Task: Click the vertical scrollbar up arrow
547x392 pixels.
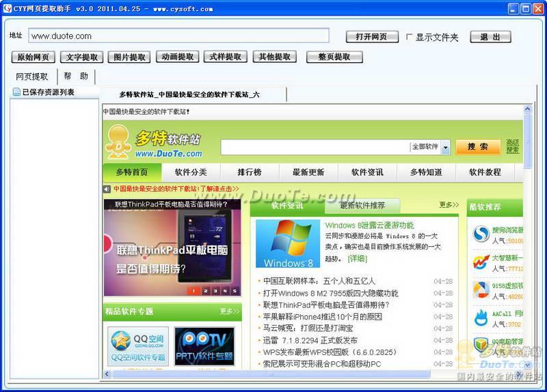Action: coord(527,109)
